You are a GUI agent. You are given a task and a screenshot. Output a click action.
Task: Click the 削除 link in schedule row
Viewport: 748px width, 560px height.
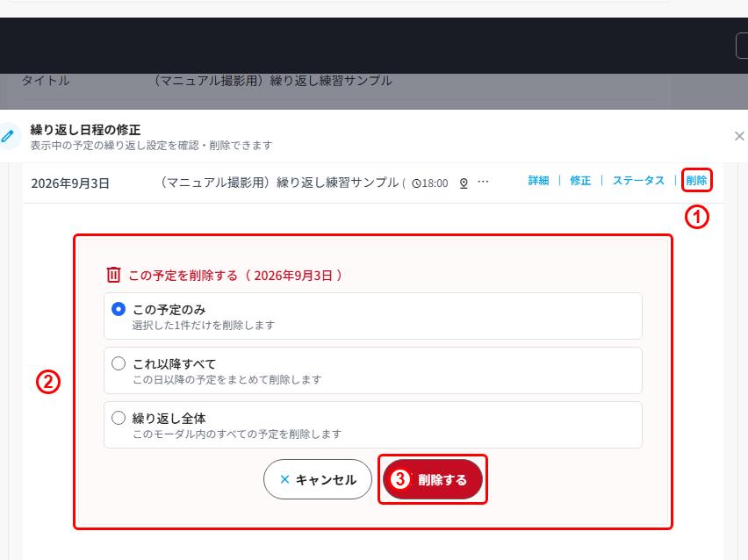pyautogui.click(x=696, y=180)
